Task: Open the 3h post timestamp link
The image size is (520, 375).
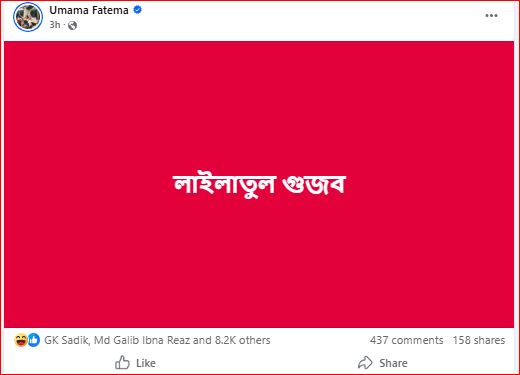Action: (55, 25)
